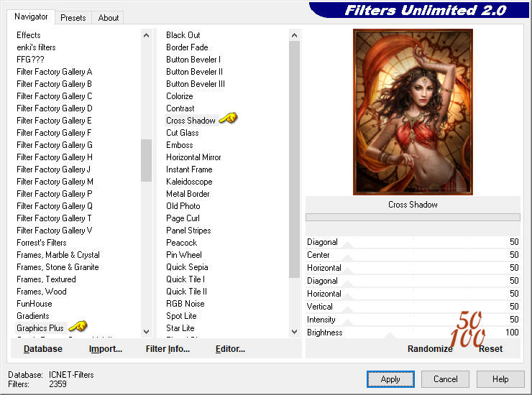Select Frames, Marble & Crystal
The width and height of the screenshot is (532, 395).
click(x=58, y=255)
